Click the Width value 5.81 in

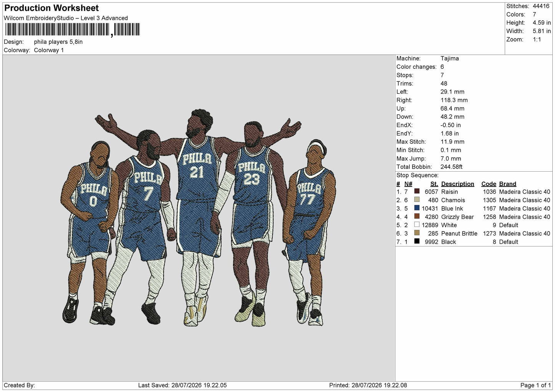pyautogui.click(x=542, y=31)
